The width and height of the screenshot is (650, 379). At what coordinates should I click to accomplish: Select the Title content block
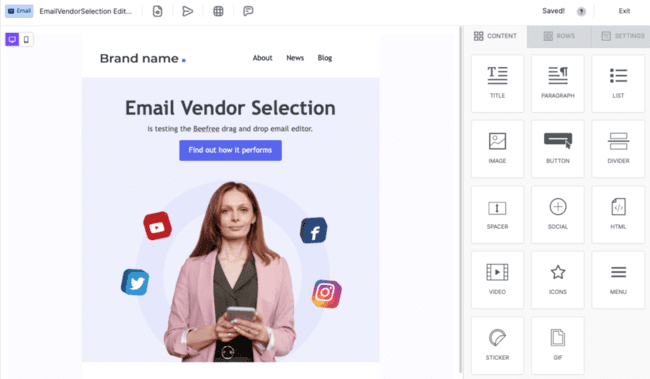[497, 83]
